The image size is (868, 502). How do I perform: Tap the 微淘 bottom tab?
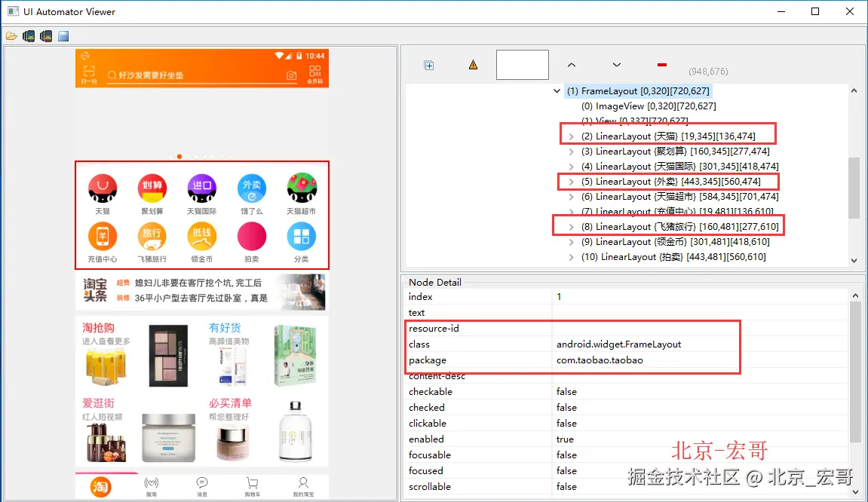point(151,487)
